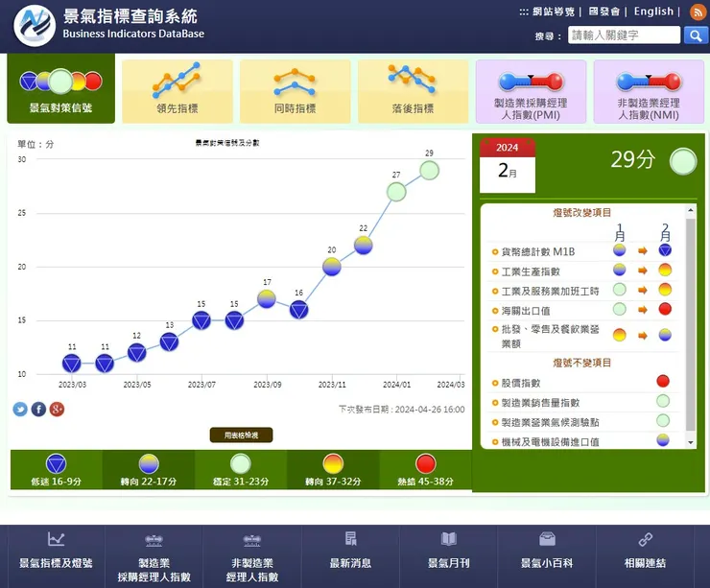Screen dimensions: 710x588
Task: Click the search magnifier button
Action: [696, 35]
